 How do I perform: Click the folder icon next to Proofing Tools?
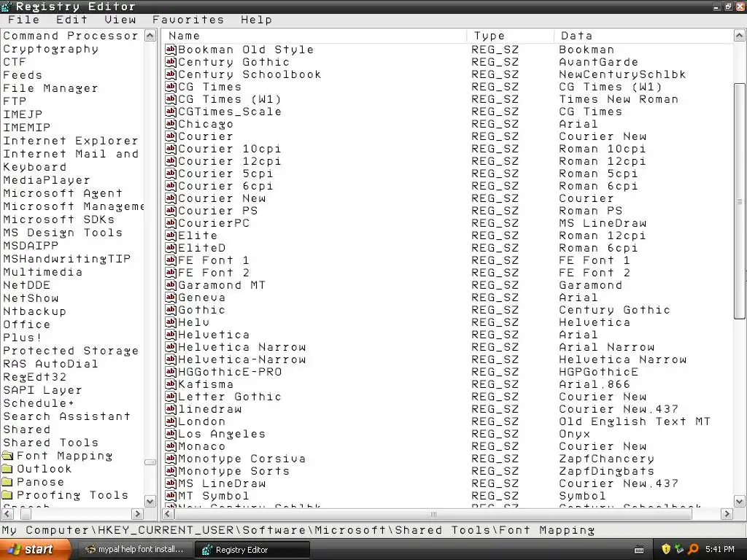[7, 495]
